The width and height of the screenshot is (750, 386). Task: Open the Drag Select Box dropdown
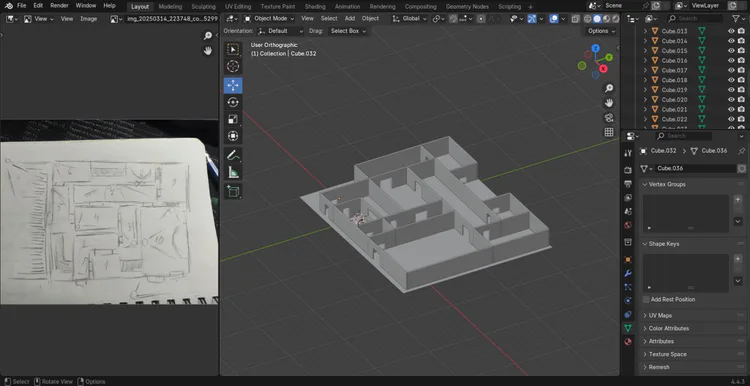tap(348, 31)
